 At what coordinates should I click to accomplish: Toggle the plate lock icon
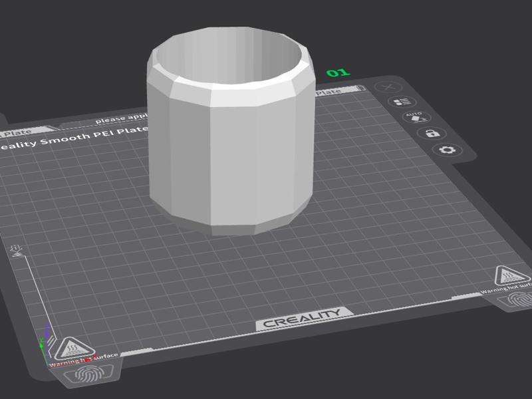tap(432, 133)
